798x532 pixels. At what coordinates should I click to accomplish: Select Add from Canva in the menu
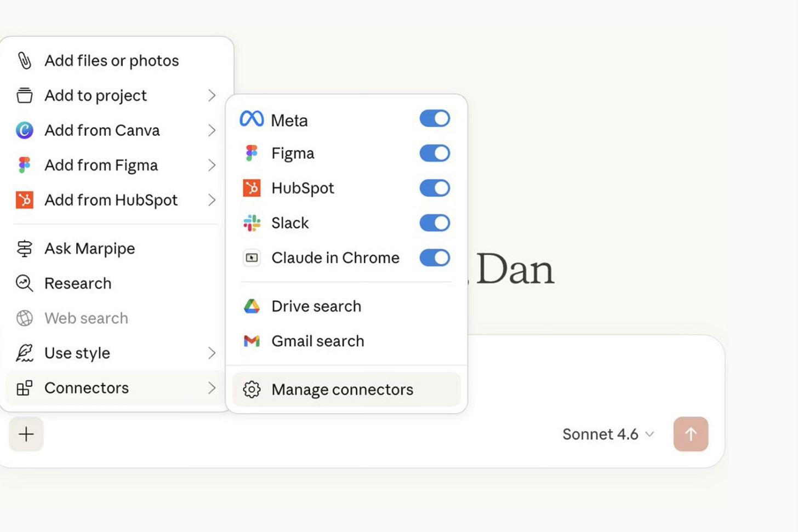tap(102, 130)
